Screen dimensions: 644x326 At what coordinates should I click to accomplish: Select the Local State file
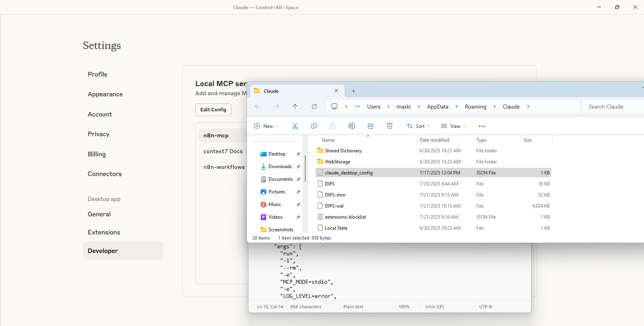pos(433,228)
